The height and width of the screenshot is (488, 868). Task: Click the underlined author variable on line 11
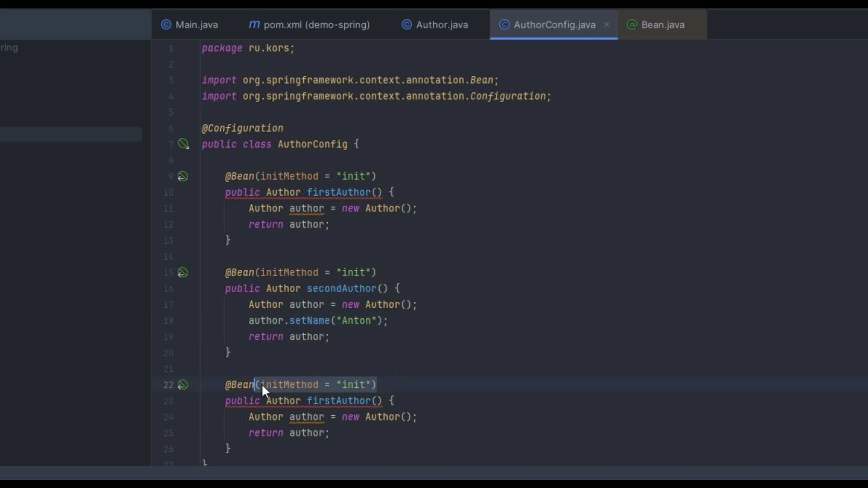(x=307, y=209)
